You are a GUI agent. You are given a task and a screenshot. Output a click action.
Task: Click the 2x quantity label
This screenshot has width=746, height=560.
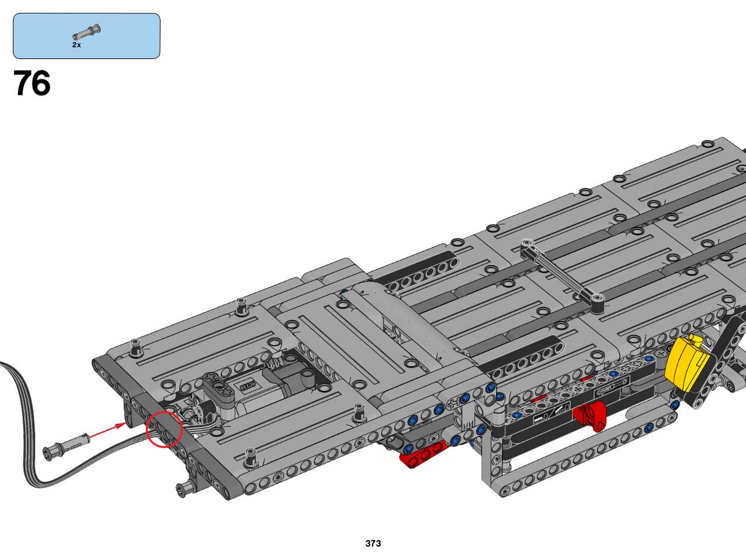point(76,45)
